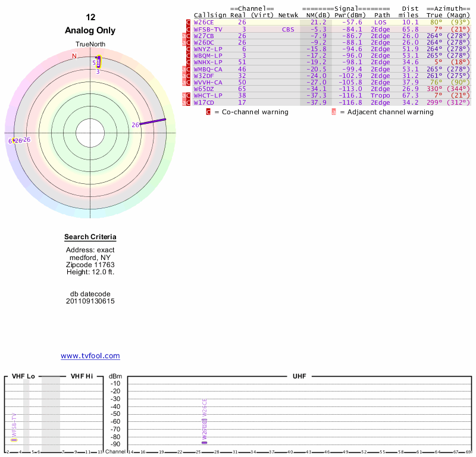The height and width of the screenshot is (457, 476).
Task: Click the CBS network label
Action: pos(289,29)
